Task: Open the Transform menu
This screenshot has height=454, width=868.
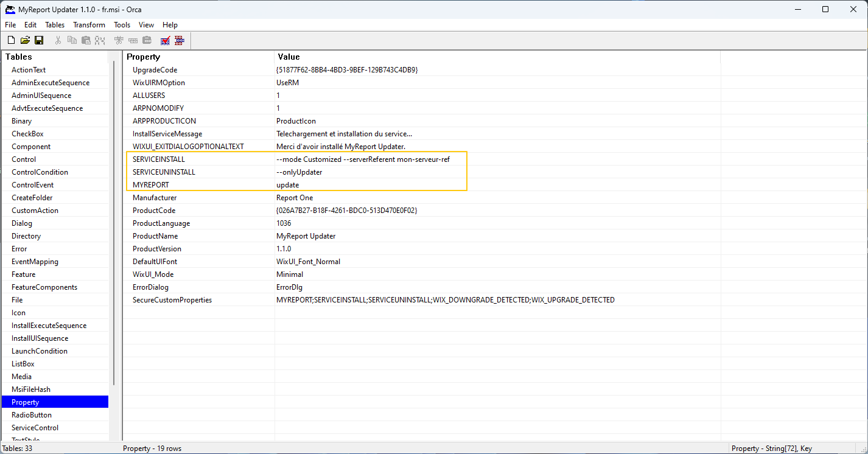Action: 89,25
